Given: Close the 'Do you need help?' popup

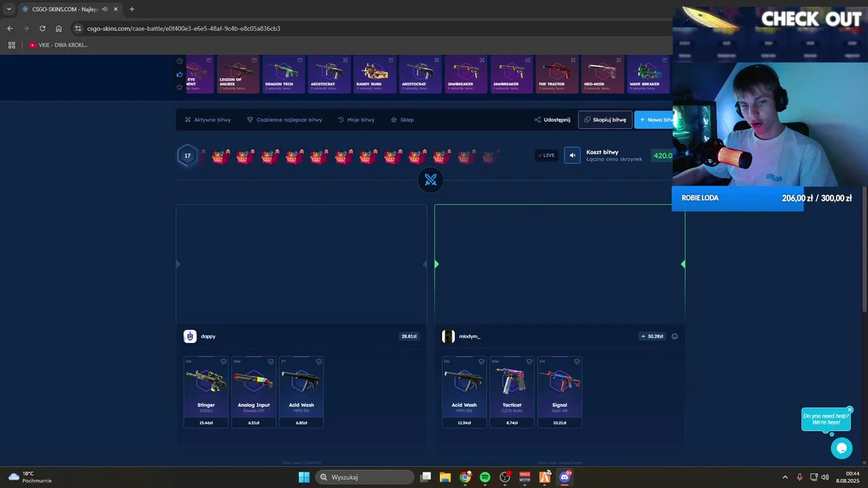Looking at the screenshot, I should [850, 409].
